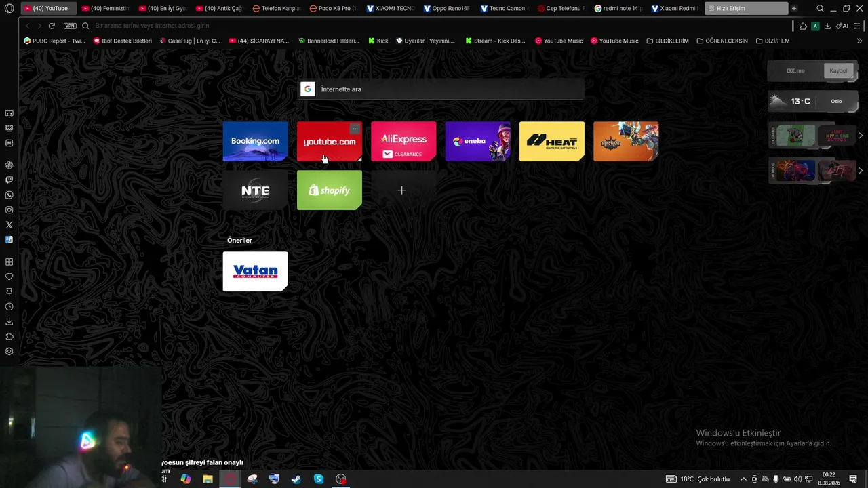Open the Shopify speed dial tile
The width and height of the screenshot is (868, 488).
pos(330,190)
